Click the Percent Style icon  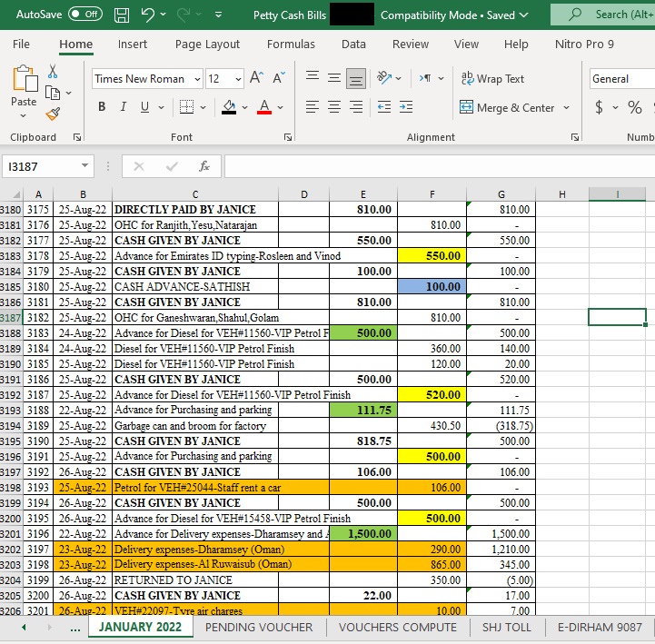(635, 107)
